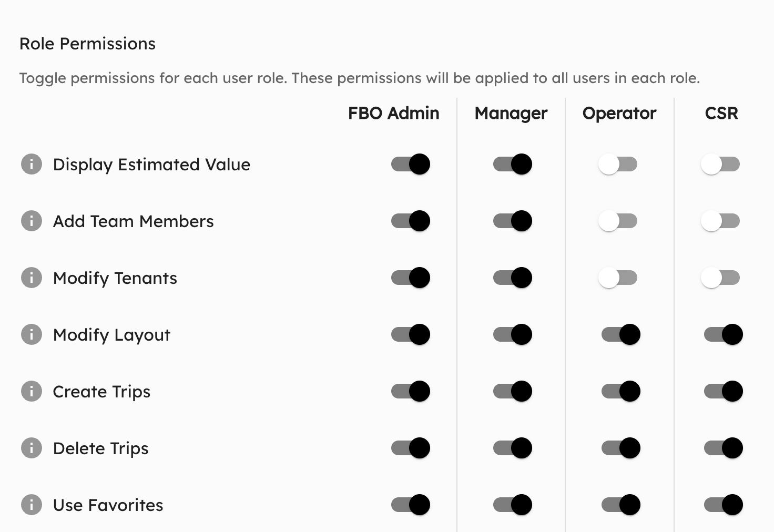Screen dimensions: 774x532
Task: Disable Modify Tenants for Manager
Action: [511, 278]
